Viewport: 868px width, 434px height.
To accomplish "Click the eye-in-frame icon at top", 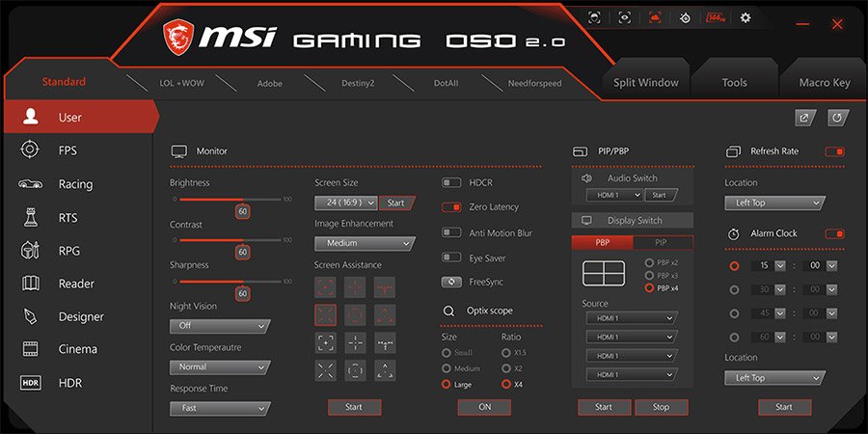I will point(624,17).
